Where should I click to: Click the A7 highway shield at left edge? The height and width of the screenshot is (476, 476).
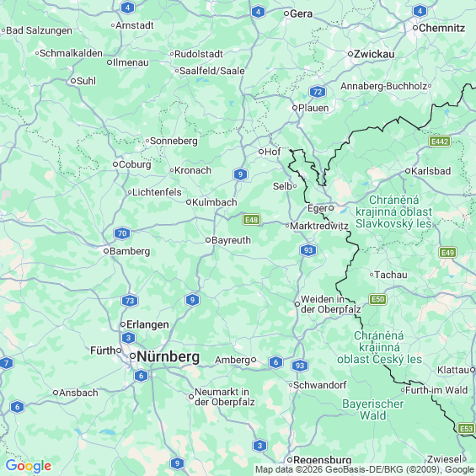point(6,363)
